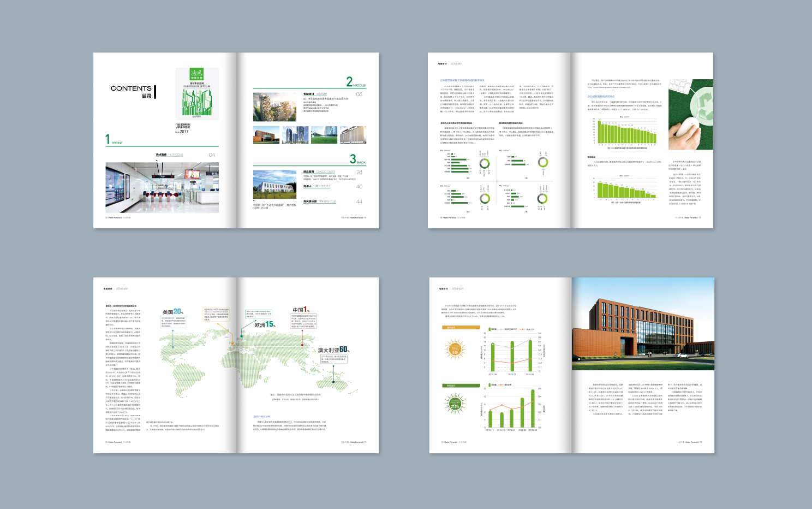Click the lower bar-and-line combo chart
The image size is (812, 509).
[512, 407]
